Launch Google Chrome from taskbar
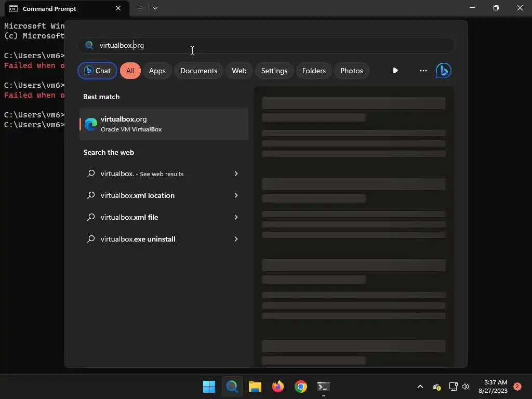 click(301, 387)
